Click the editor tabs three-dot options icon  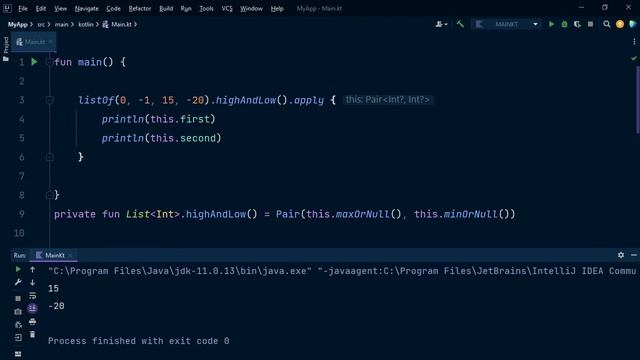tap(634, 42)
